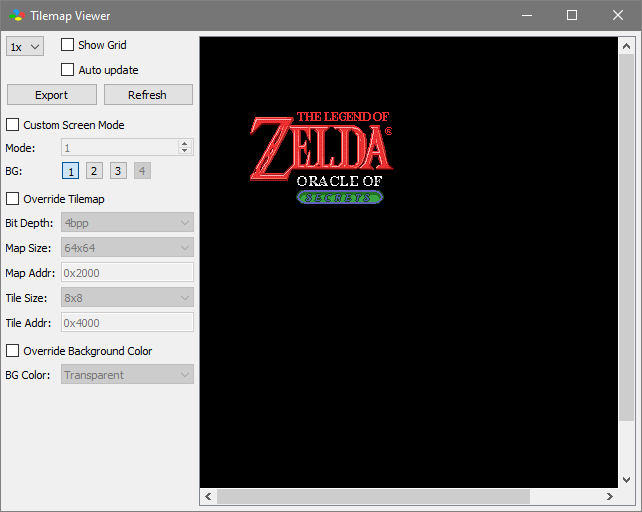Select BG layer 1

[70, 171]
